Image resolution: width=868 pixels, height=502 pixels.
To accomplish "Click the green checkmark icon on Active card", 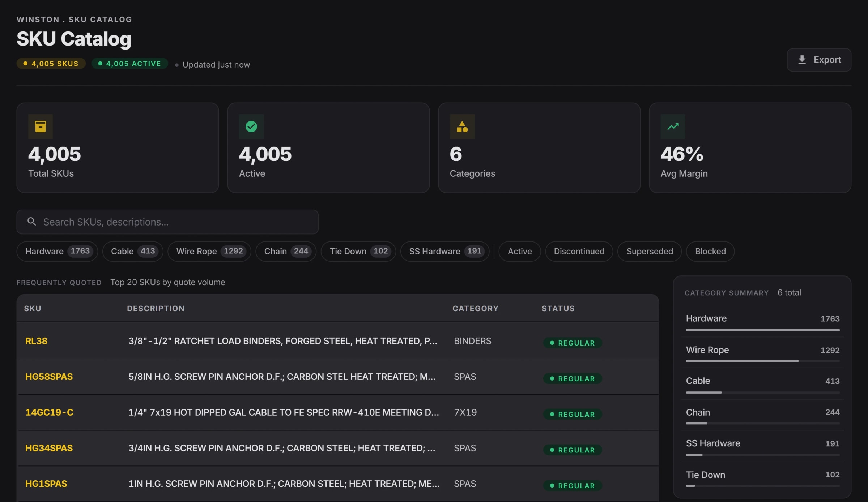I will (x=251, y=126).
